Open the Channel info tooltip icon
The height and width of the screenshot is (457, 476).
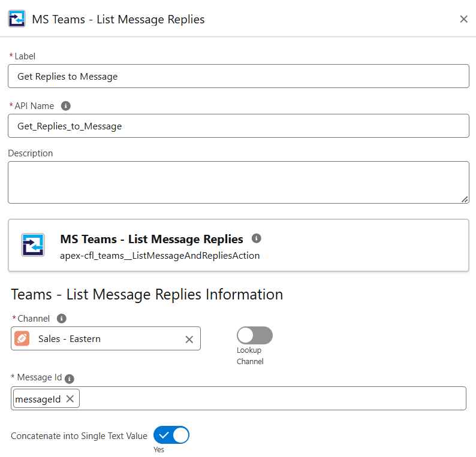[62, 319]
